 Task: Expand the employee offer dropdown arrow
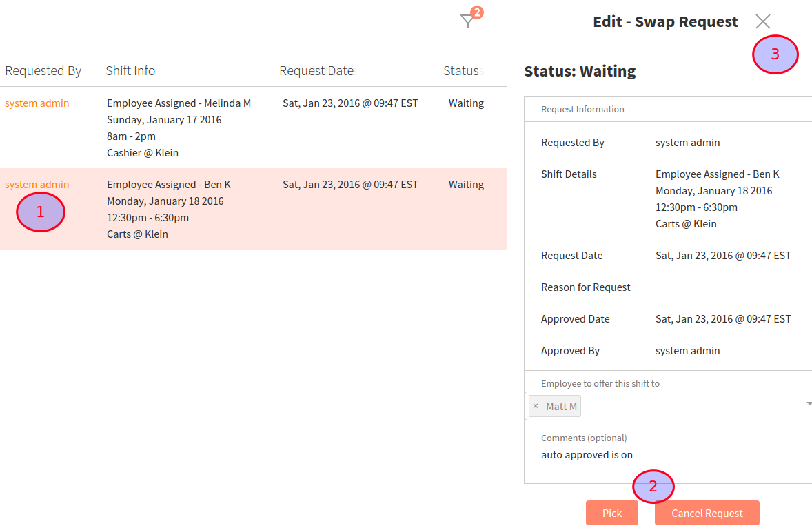coord(808,404)
